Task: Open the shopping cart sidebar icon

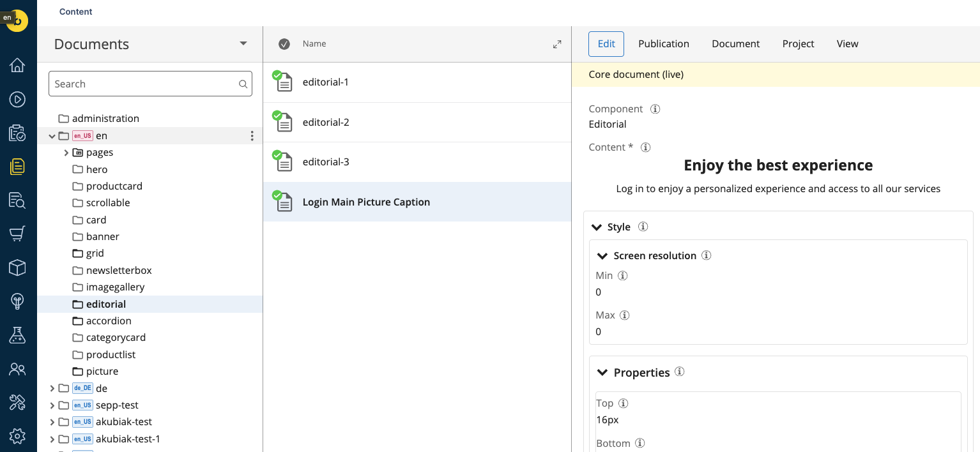Action: 17,234
